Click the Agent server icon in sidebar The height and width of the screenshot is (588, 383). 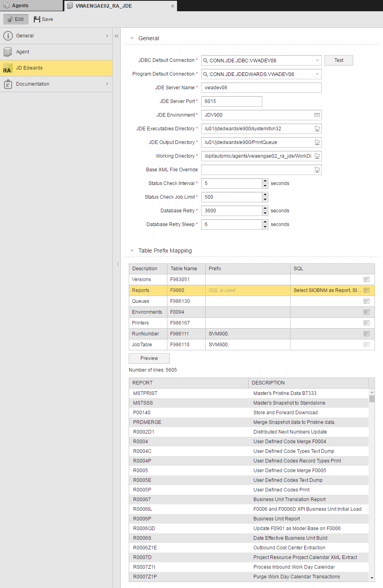(x=8, y=52)
